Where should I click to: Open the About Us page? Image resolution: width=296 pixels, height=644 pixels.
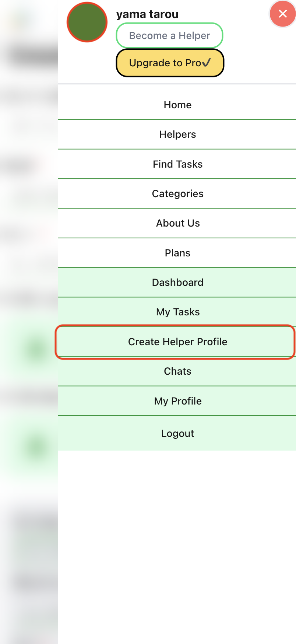[x=177, y=223]
